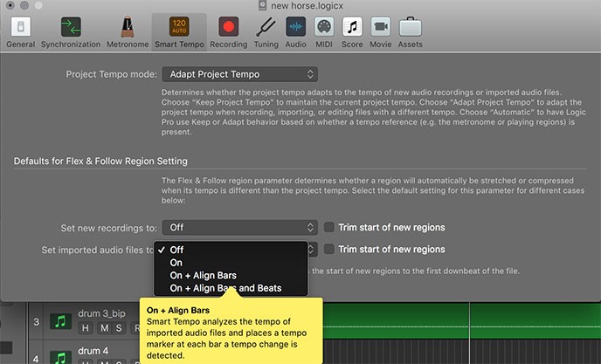Open the Score settings pane

pos(352,32)
